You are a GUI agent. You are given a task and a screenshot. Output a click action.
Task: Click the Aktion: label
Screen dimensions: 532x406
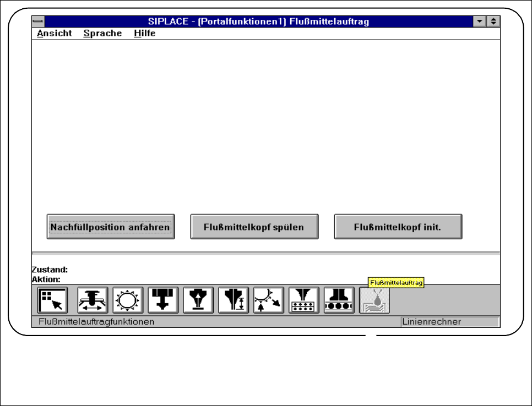click(x=46, y=279)
